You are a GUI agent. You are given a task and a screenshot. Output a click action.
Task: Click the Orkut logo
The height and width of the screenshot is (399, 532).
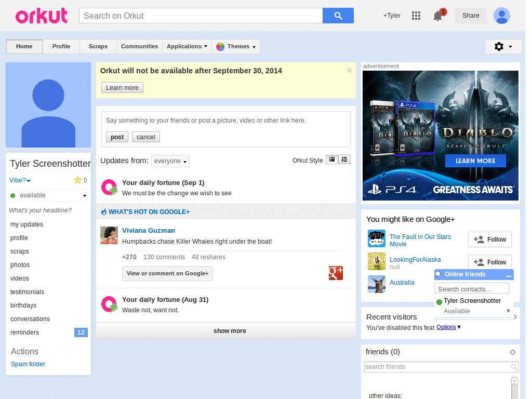point(42,16)
